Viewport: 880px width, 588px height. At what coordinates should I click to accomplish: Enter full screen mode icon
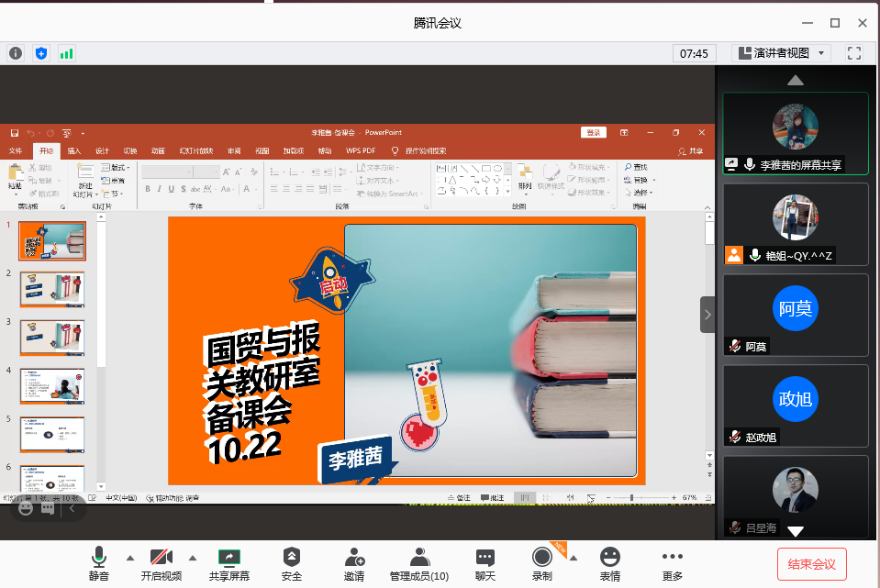click(x=854, y=53)
